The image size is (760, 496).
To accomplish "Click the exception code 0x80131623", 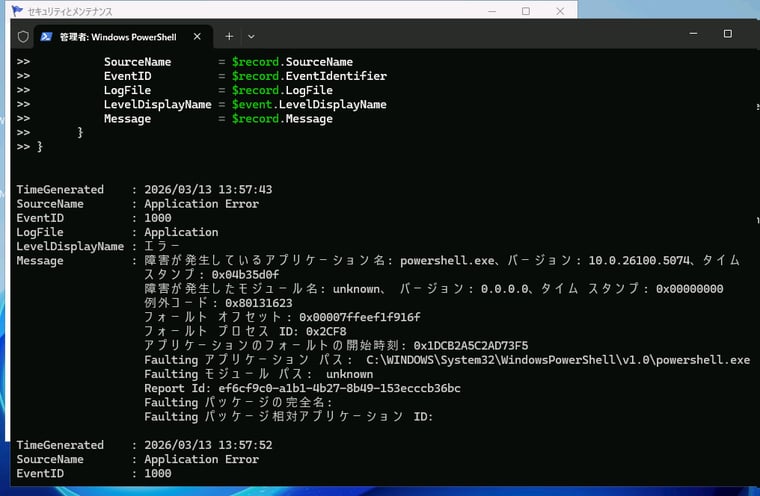I will 259,303.
